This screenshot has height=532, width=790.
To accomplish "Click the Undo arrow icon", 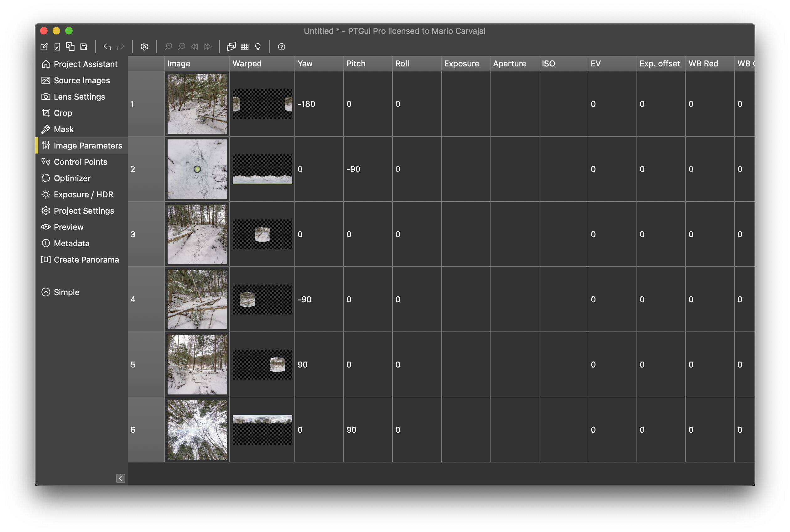I will click(x=107, y=46).
